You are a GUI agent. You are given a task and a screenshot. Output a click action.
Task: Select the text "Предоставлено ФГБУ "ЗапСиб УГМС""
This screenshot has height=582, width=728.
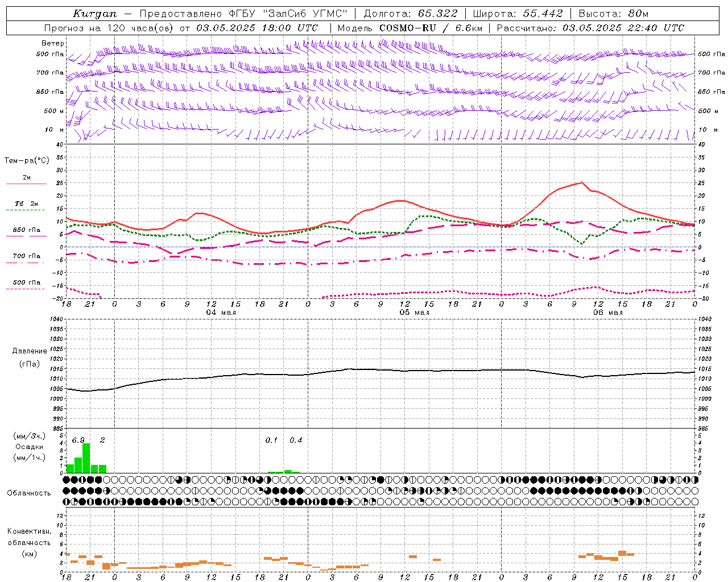(243, 14)
